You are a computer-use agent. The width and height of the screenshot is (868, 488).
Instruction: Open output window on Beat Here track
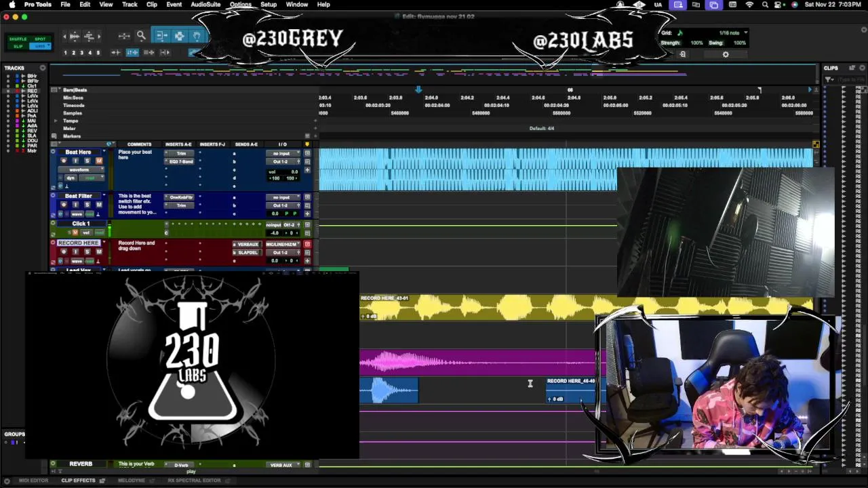(x=299, y=161)
